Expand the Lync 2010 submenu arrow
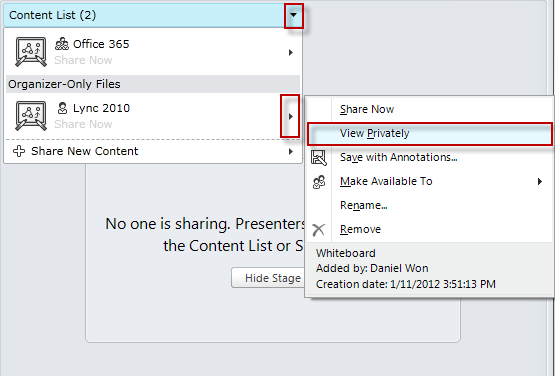 pyautogui.click(x=290, y=116)
